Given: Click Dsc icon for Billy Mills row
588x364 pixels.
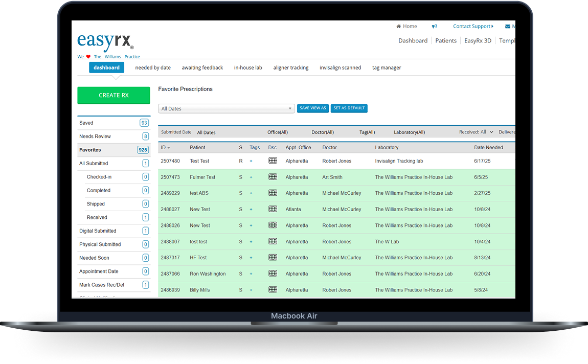Looking at the screenshot, I should pyautogui.click(x=273, y=290).
